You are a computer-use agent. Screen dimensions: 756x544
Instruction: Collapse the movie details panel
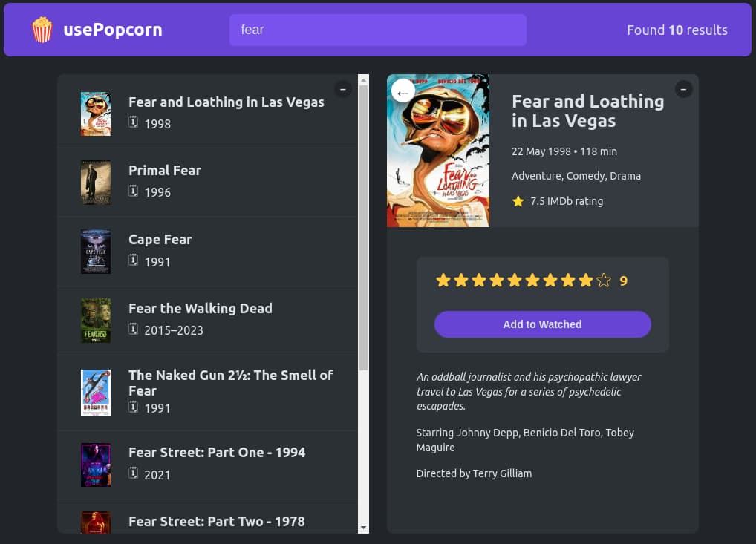683,89
